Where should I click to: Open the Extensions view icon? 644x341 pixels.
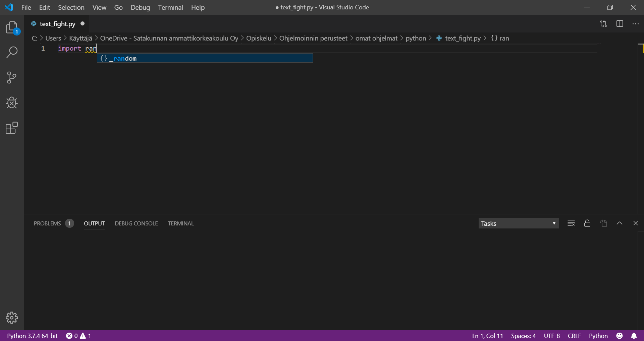[x=12, y=128]
